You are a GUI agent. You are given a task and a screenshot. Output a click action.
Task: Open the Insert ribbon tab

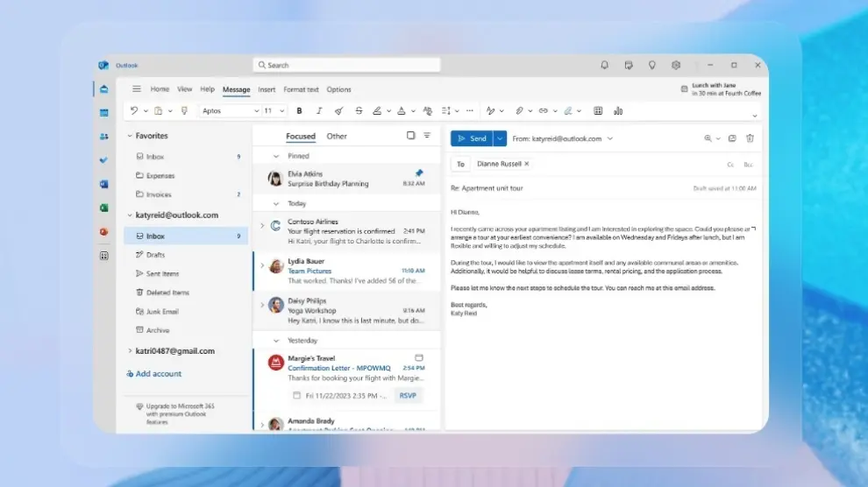267,89
